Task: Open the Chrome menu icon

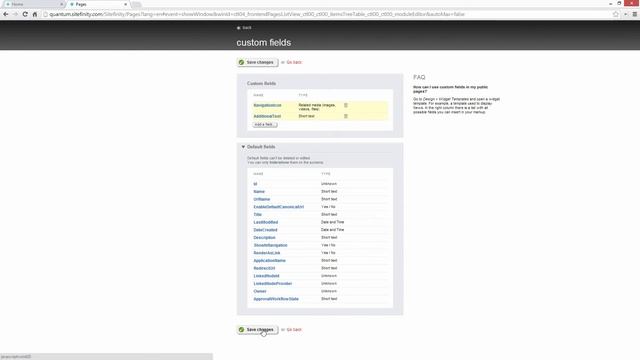Action: (635, 14)
